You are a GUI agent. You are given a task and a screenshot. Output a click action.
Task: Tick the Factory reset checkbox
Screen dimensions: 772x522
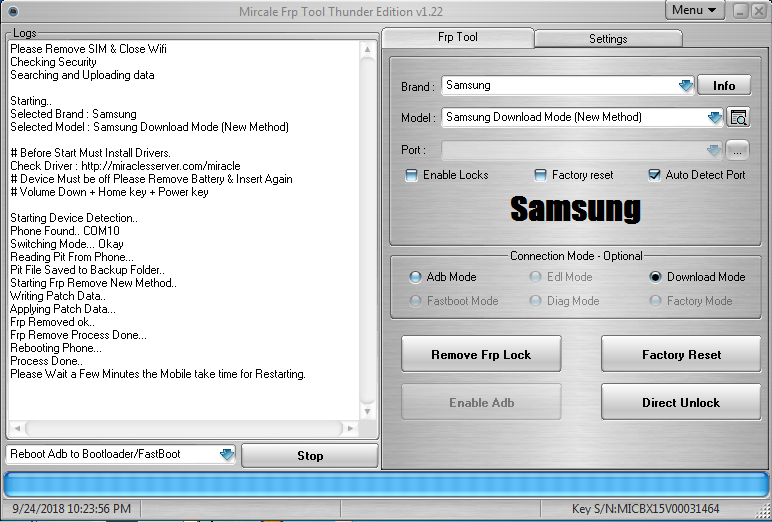click(540, 175)
